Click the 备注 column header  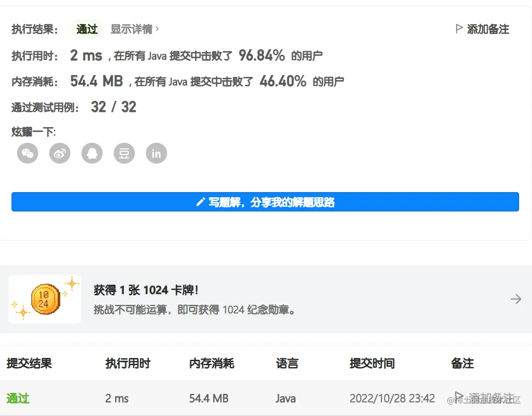(x=463, y=363)
